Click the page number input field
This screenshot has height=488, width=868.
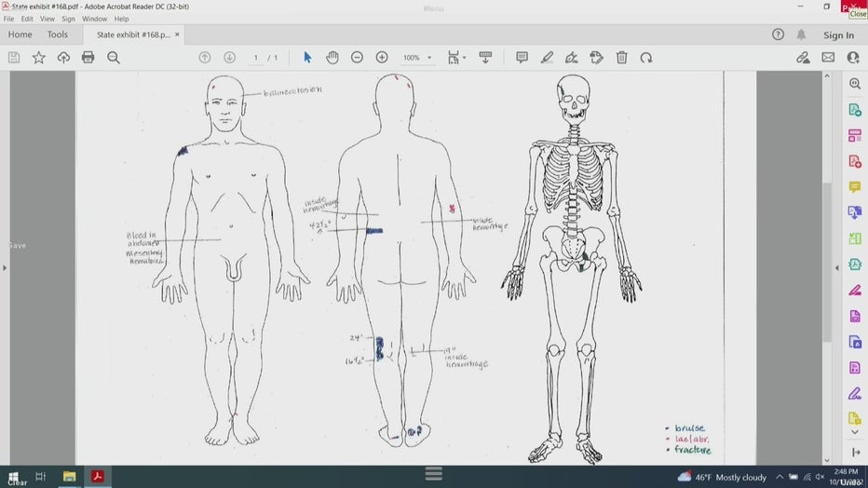256,58
